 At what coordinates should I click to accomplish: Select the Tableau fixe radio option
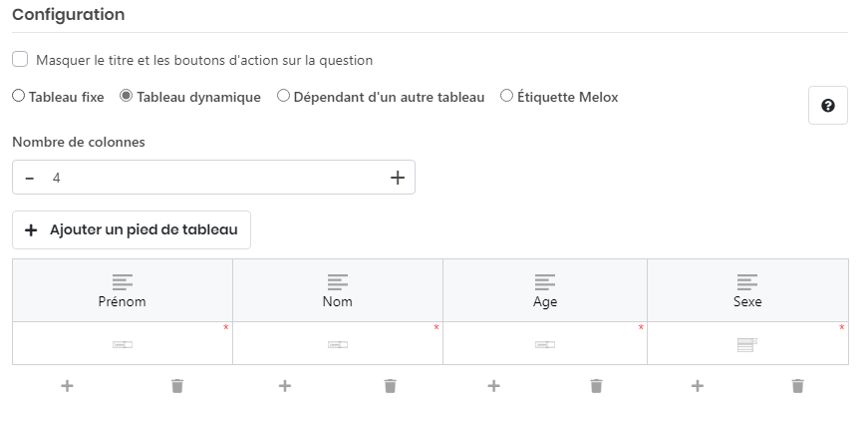[x=19, y=97]
